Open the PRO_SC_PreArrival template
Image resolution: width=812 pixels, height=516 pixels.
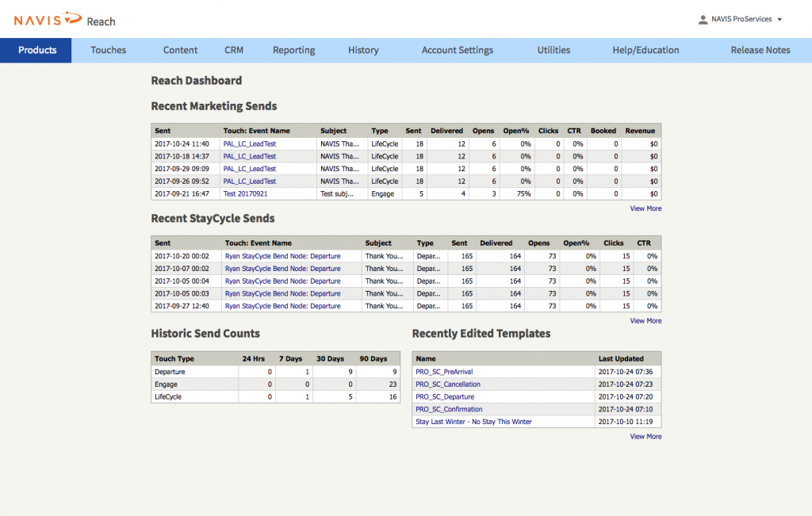tap(444, 372)
